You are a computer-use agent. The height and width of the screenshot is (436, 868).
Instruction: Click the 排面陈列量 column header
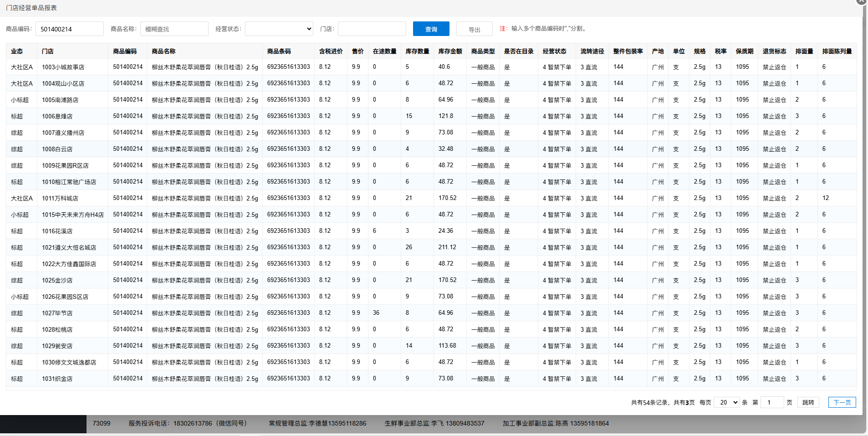[837, 51]
